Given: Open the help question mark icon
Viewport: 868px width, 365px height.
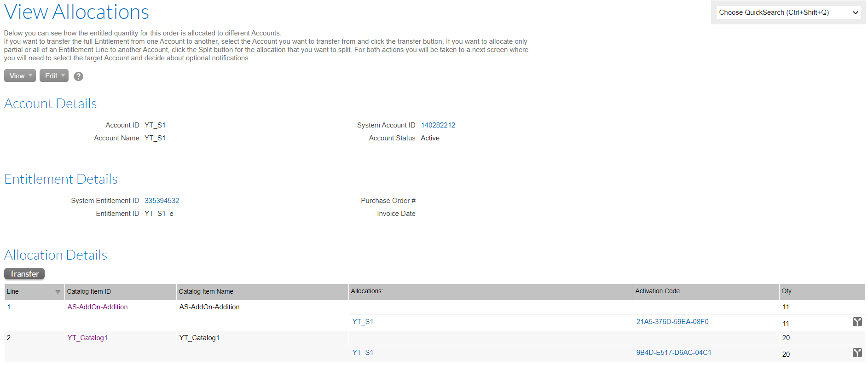Looking at the screenshot, I should [x=79, y=76].
